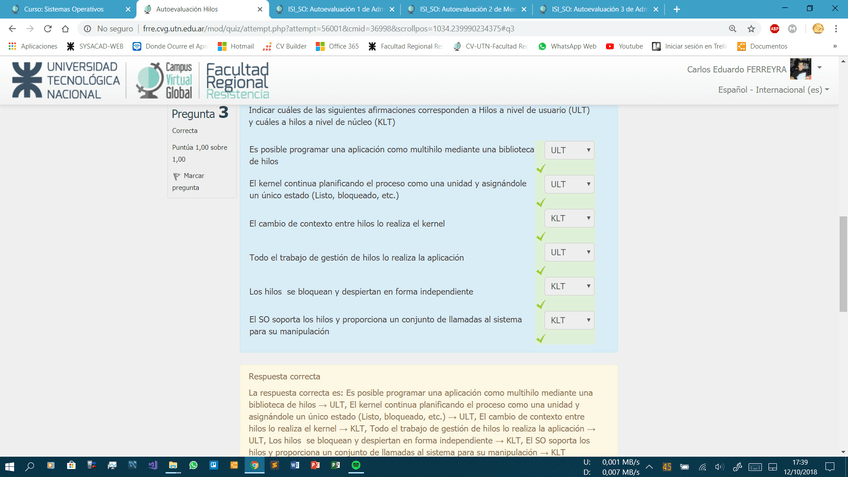Switch to 'ISI_SO: Autoevaluación 2' tab

tap(467, 9)
